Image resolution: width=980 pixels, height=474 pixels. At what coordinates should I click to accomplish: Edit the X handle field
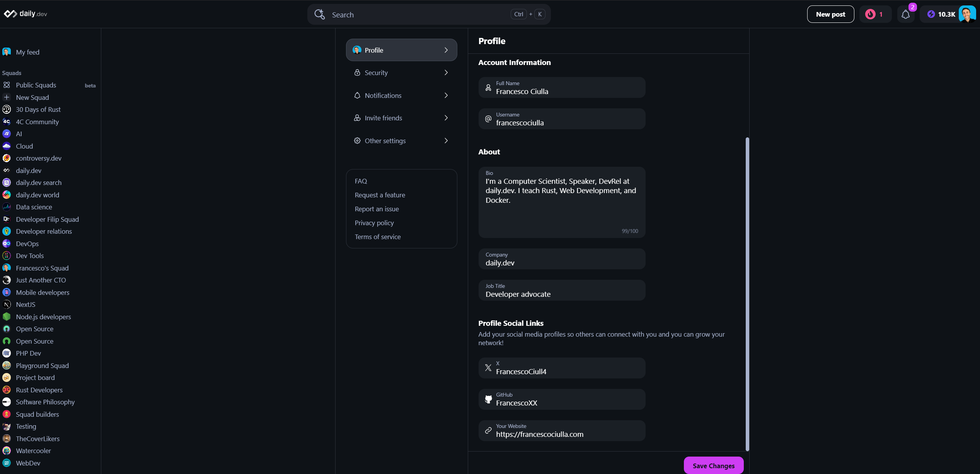[x=562, y=368]
